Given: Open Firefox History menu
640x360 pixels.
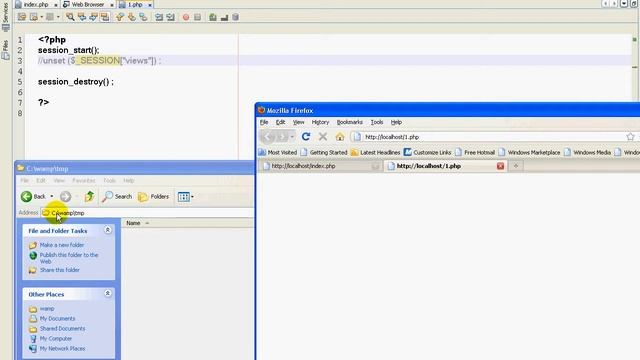Looking at the screenshot, I should coord(320,122).
